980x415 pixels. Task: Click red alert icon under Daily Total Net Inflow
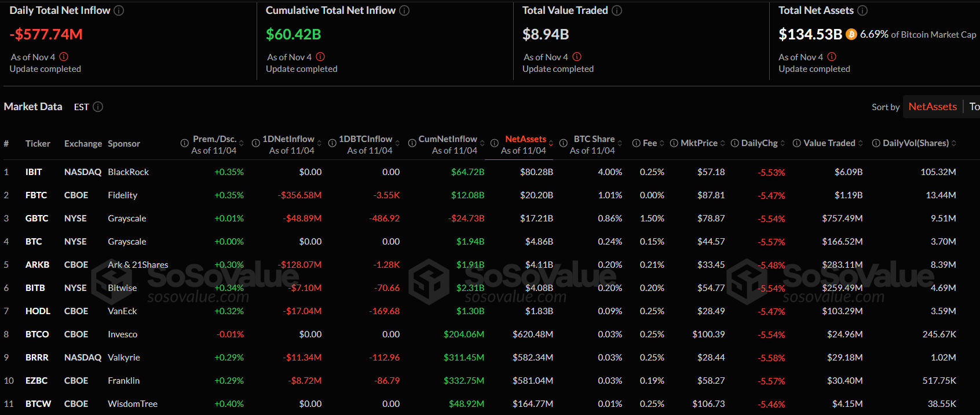click(x=64, y=57)
